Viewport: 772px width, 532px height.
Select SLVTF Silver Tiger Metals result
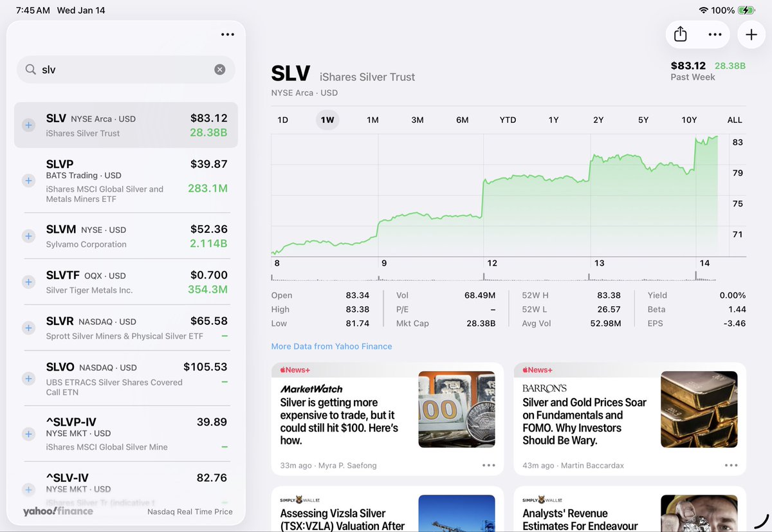126,282
